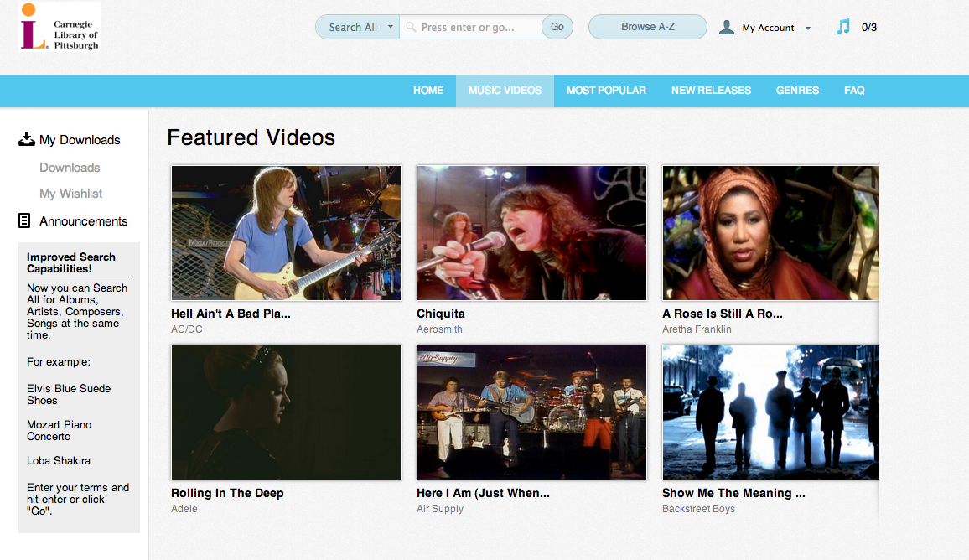Click the example 'Loba Shakira'
Screen dimensions: 969x560
(x=59, y=460)
